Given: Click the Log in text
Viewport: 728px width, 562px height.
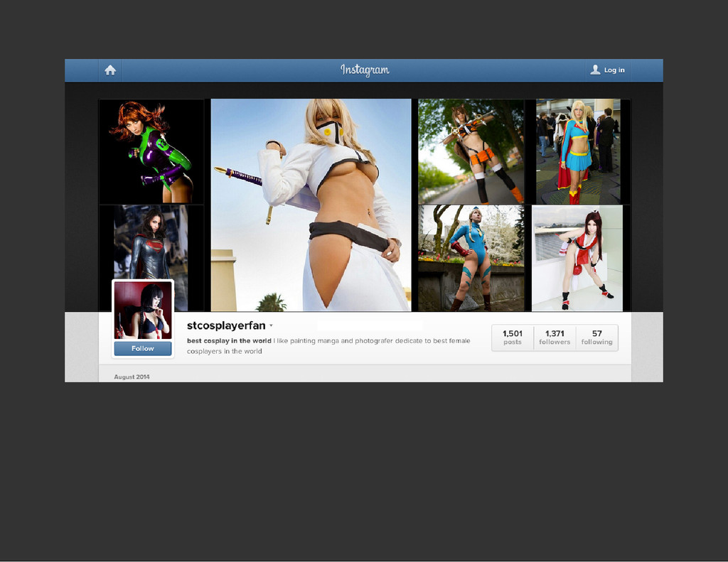Looking at the screenshot, I should pyautogui.click(x=614, y=70).
